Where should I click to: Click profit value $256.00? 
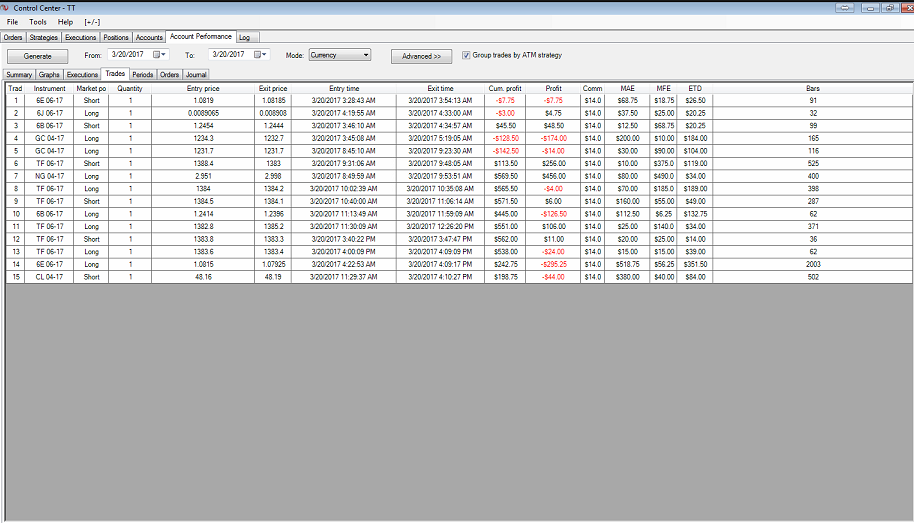pyautogui.click(x=553, y=164)
